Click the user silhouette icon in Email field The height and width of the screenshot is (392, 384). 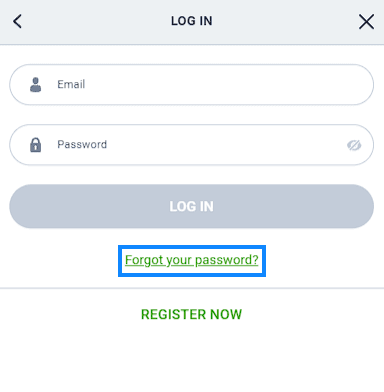point(36,85)
